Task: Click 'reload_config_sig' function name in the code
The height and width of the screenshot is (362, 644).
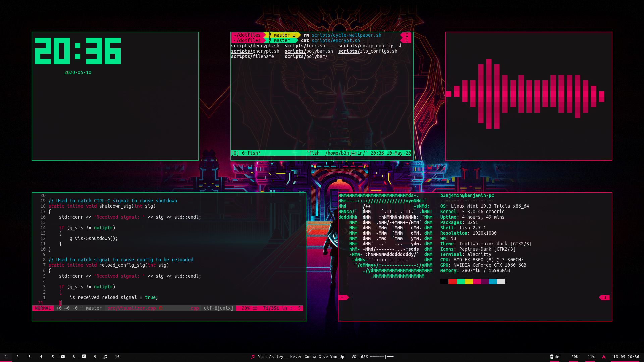Action: pyautogui.click(x=122, y=265)
